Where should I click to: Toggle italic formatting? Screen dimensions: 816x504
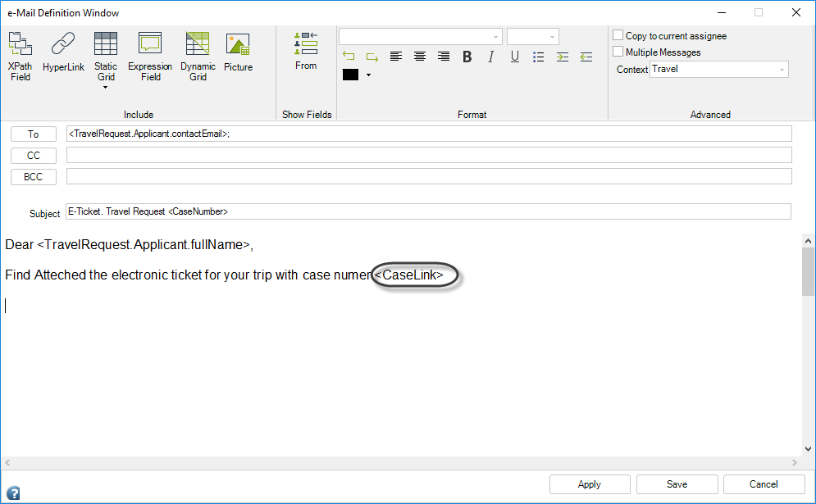pyautogui.click(x=490, y=57)
